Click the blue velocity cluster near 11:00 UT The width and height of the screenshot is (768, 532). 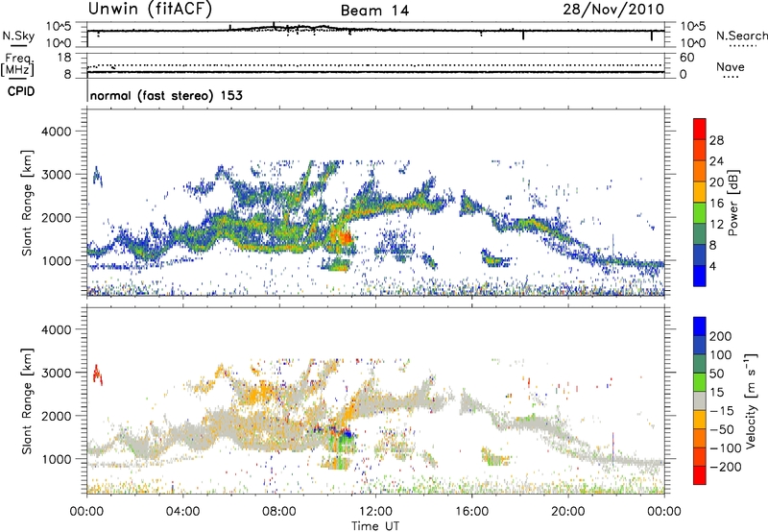click(346, 433)
